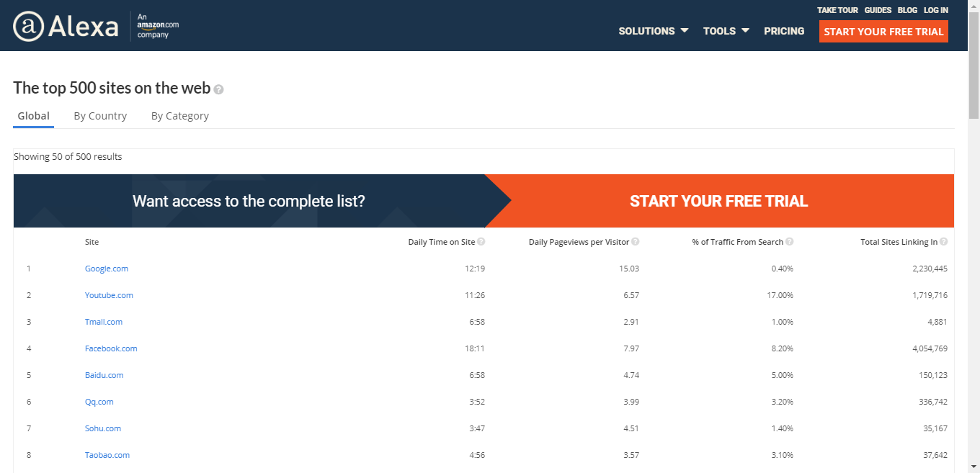Image resolution: width=980 pixels, height=473 pixels.
Task: Switch to By Category tab
Action: [x=180, y=116]
